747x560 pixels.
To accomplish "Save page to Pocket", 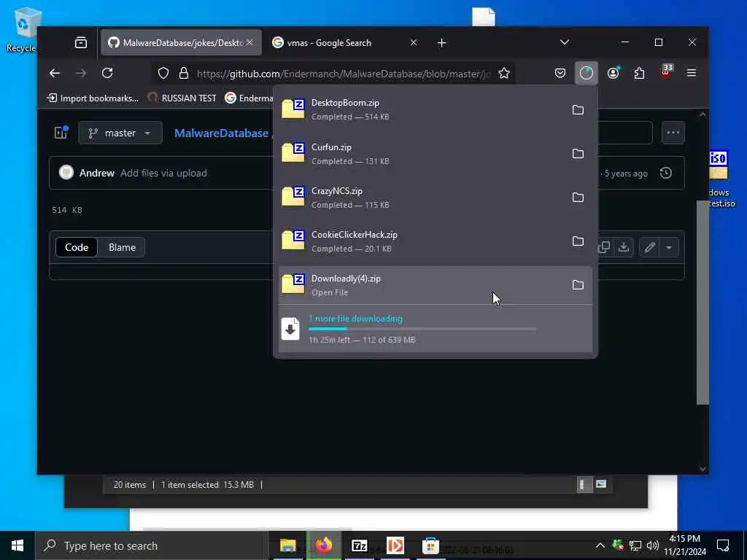I will [560, 73].
